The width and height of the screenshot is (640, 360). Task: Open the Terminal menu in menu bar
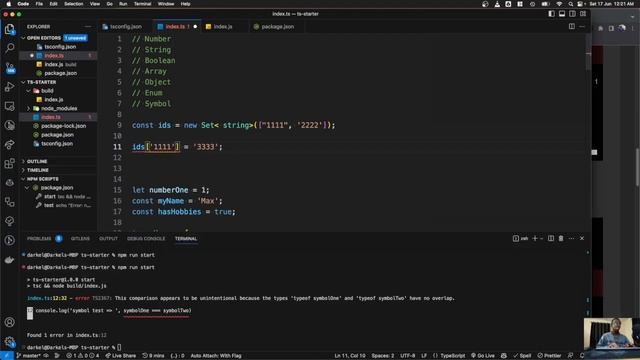click(142, 4)
